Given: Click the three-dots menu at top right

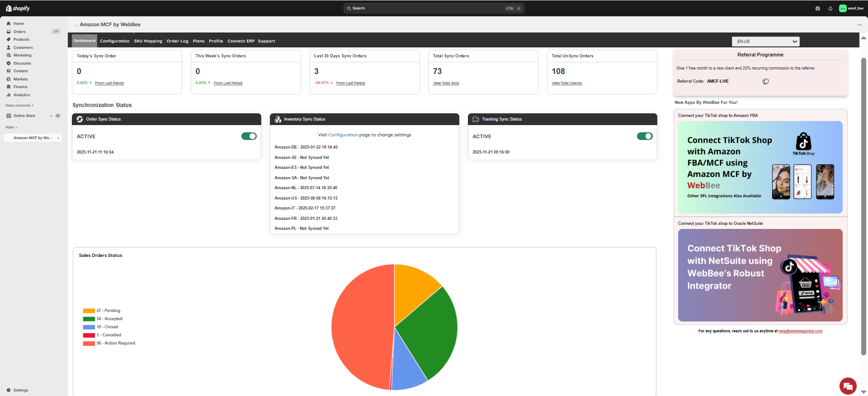Looking at the screenshot, I should pos(859,25).
